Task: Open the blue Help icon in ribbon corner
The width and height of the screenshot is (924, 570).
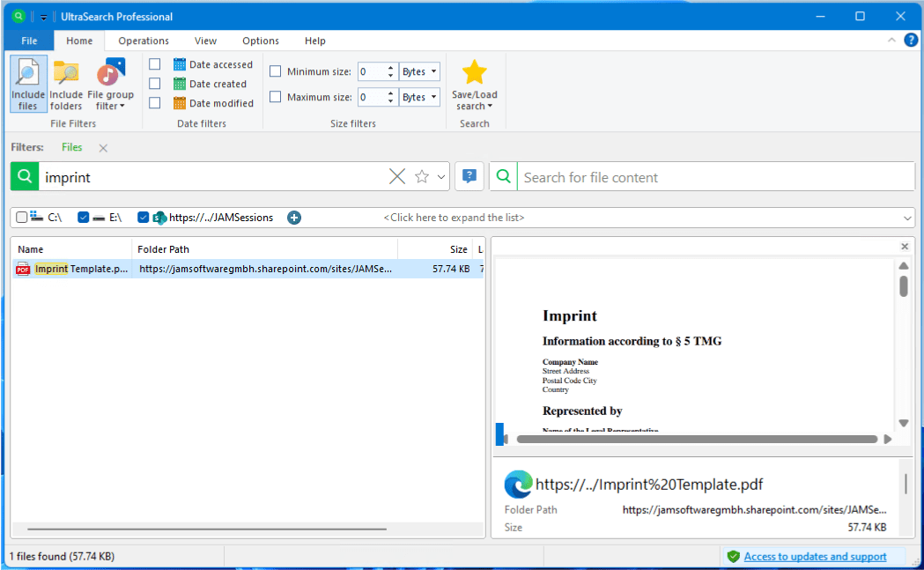Action: (x=911, y=41)
